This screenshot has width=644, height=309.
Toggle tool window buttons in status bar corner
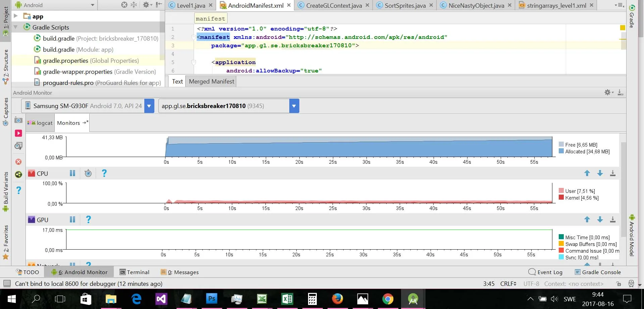point(7,284)
